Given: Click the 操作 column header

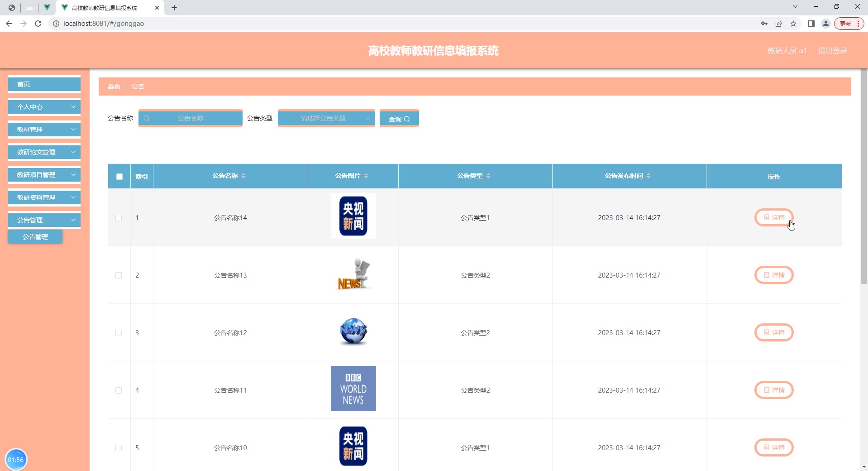Looking at the screenshot, I should point(774,177).
